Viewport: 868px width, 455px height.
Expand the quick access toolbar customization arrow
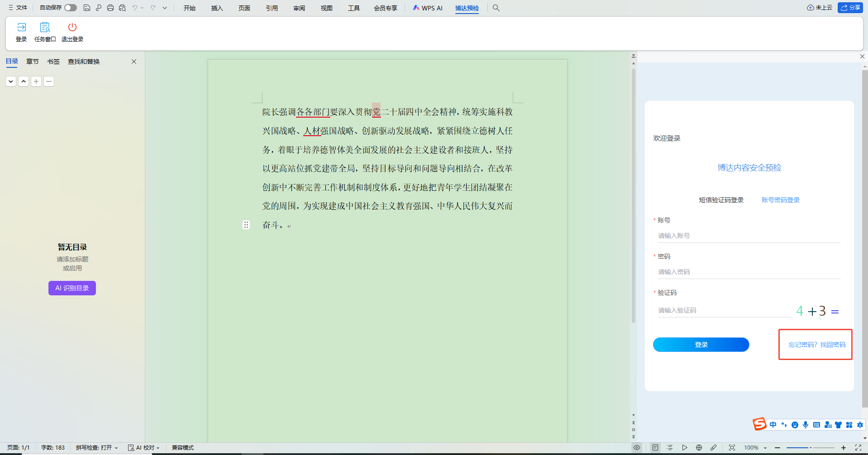(165, 8)
